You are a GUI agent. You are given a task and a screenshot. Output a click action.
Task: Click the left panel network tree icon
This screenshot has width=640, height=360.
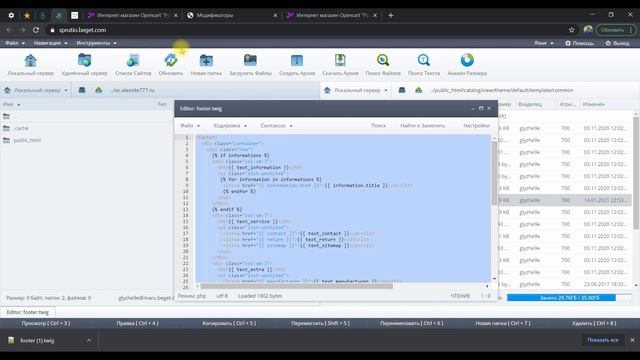pos(98,90)
